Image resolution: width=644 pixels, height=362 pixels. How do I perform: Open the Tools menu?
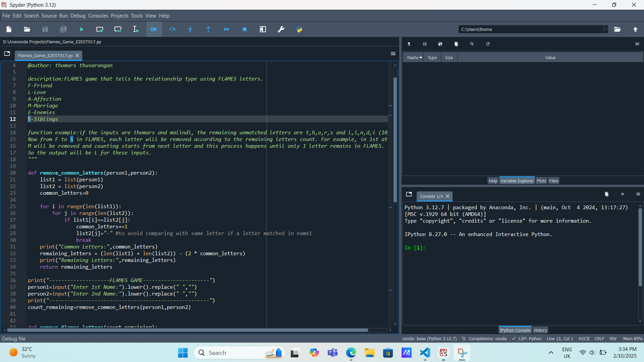coord(137,16)
